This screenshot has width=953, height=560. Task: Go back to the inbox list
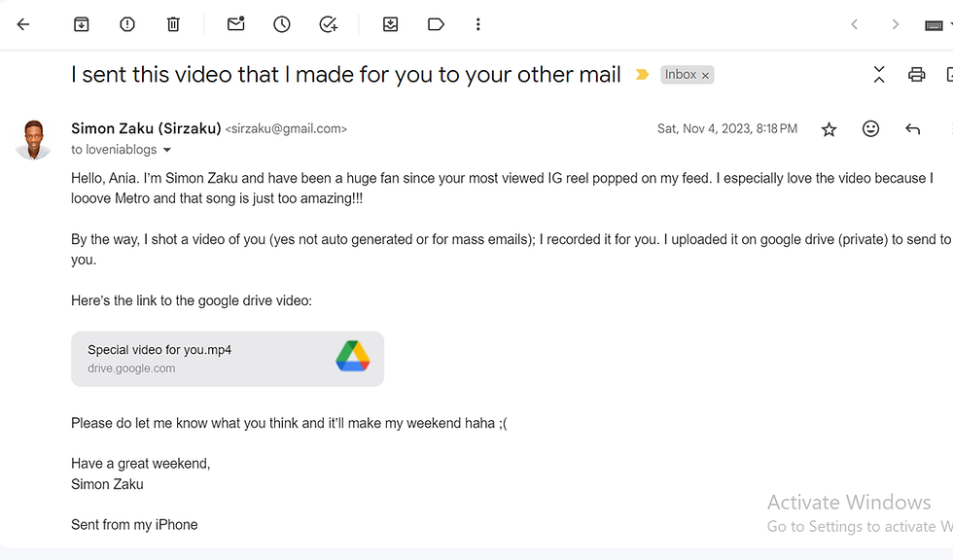pyautogui.click(x=23, y=24)
